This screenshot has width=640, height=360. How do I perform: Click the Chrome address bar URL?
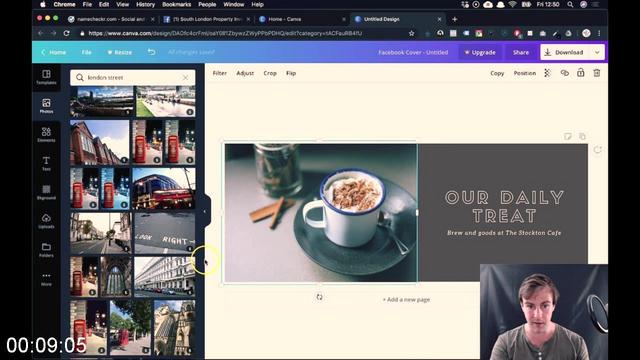[225, 33]
